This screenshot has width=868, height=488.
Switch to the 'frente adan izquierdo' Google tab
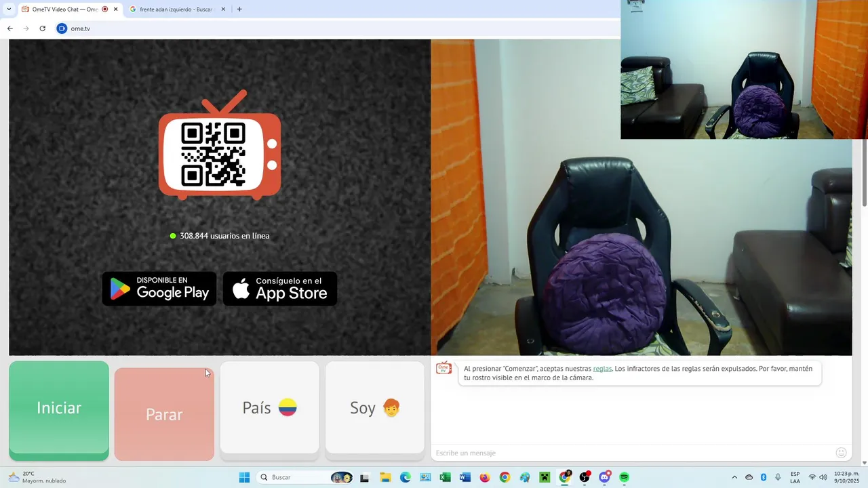coord(176,9)
